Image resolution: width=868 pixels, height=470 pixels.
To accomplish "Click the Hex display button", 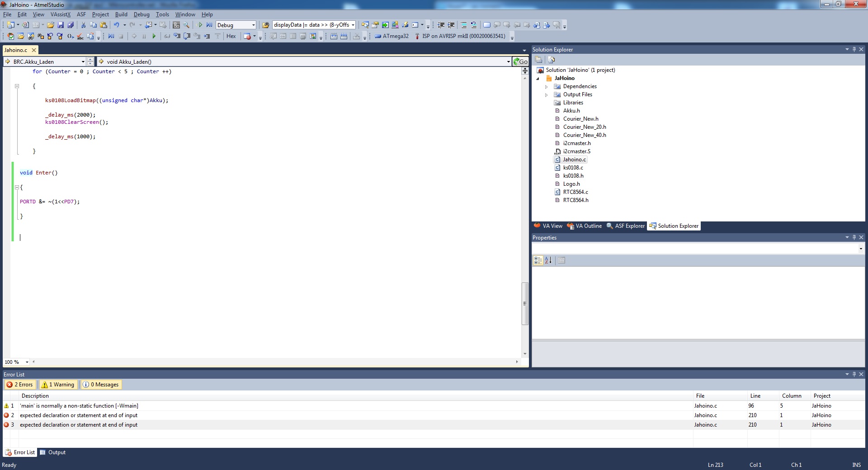I will tap(231, 37).
